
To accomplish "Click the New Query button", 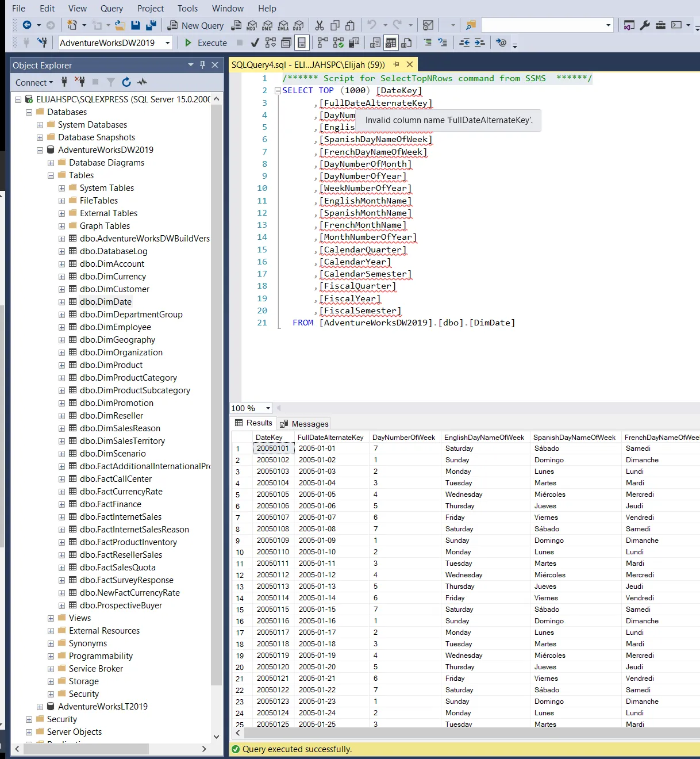I will click(195, 25).
